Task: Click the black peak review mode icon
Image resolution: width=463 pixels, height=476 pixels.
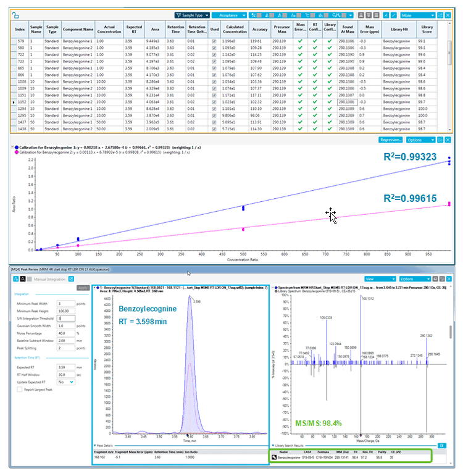Action: click(24, 279)
